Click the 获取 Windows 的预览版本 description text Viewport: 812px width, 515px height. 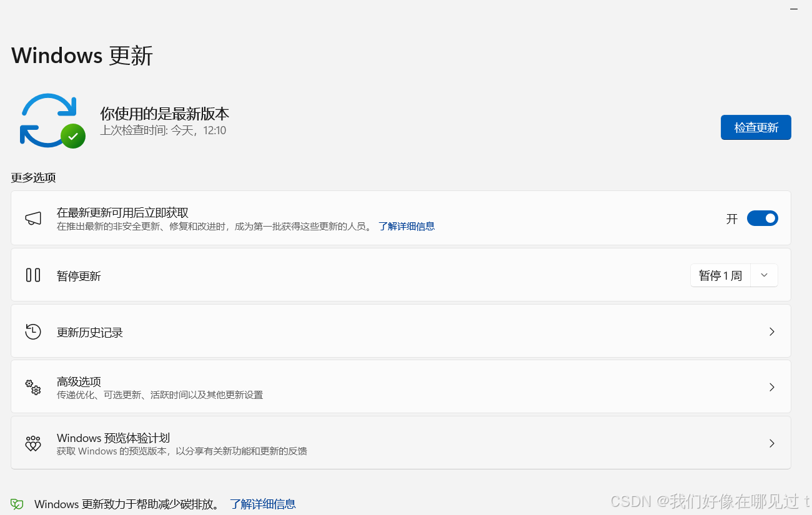182,451
